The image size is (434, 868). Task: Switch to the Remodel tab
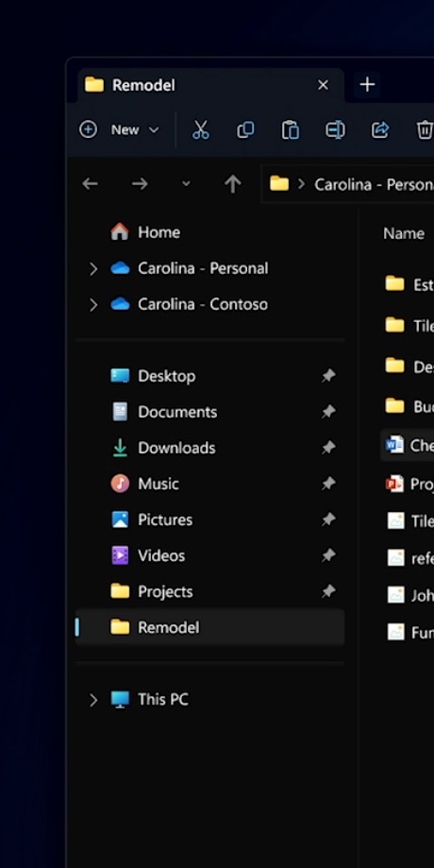pyautogui.click(x=210, y=85)
